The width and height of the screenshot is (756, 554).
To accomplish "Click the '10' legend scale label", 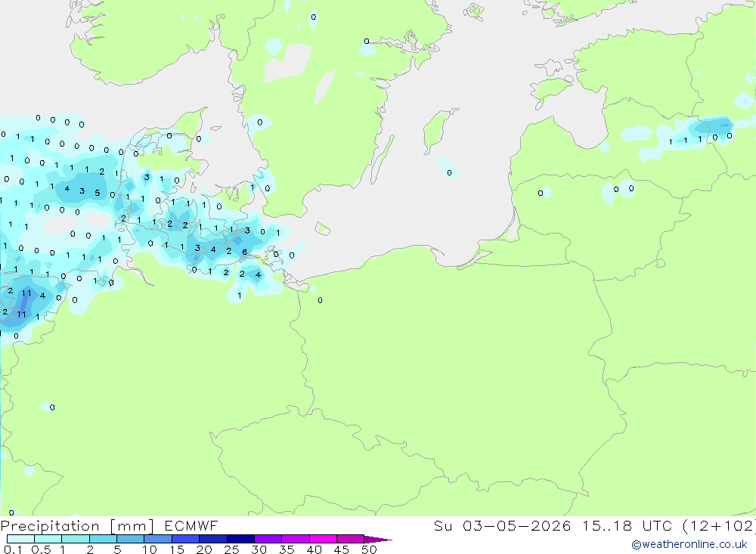I will (x=150, y=549).
